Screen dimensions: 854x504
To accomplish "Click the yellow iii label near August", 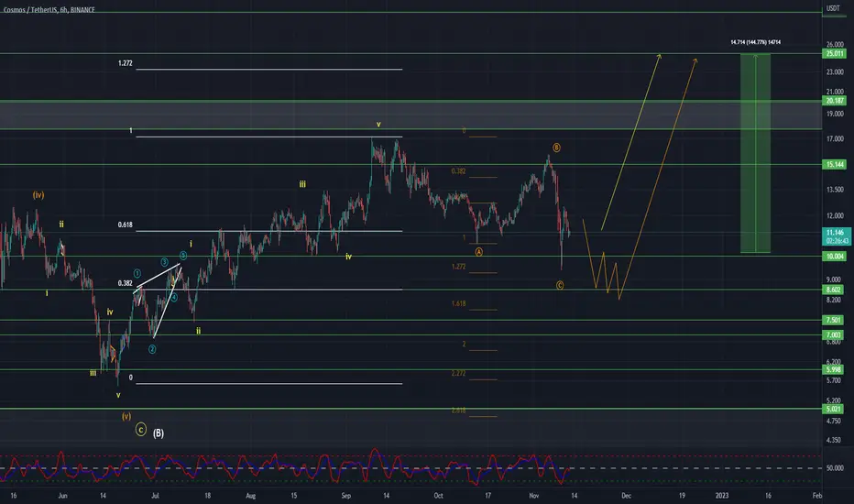I will (302, 184).
